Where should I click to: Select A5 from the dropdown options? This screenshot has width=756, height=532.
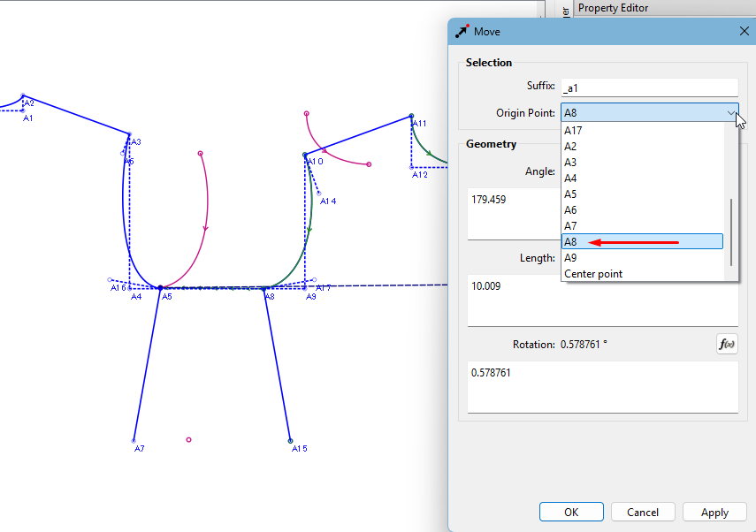[x=570, y=194]
